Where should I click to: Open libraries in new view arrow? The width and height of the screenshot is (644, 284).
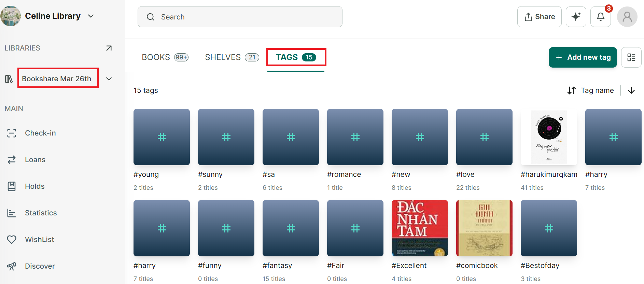point(109,48)
